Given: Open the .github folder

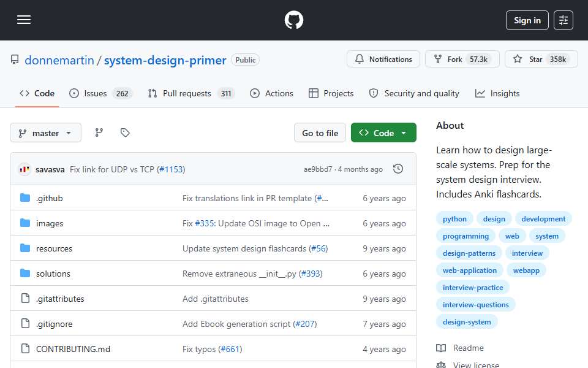Looking at the screenshot, I should click(x=50, y=198).
